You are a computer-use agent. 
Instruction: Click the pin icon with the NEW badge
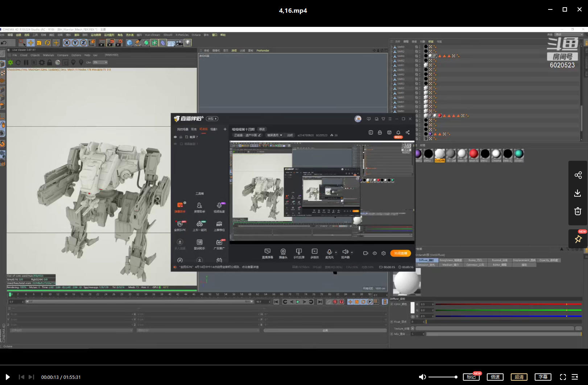coord(578,239)
